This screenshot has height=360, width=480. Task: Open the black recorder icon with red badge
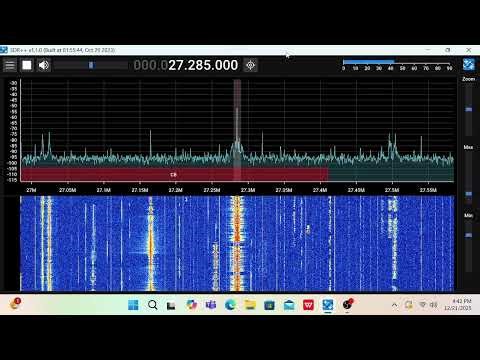pos(348,304)
